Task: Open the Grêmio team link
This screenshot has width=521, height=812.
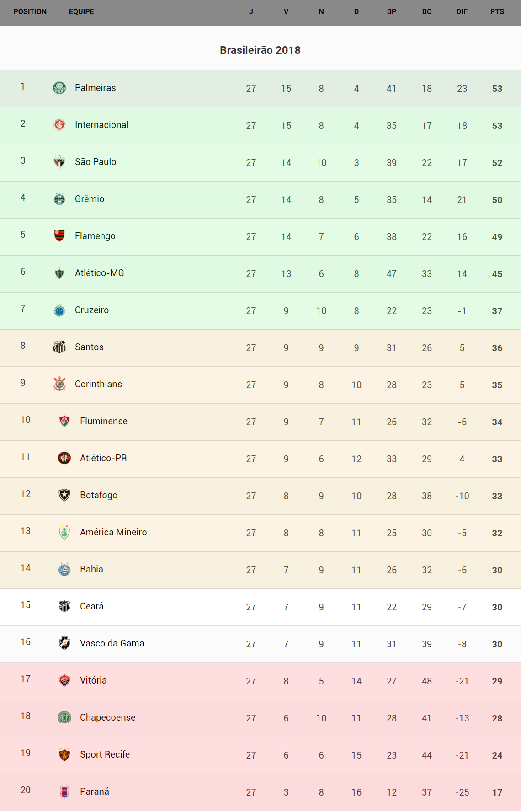Action: tap(90, 199)
